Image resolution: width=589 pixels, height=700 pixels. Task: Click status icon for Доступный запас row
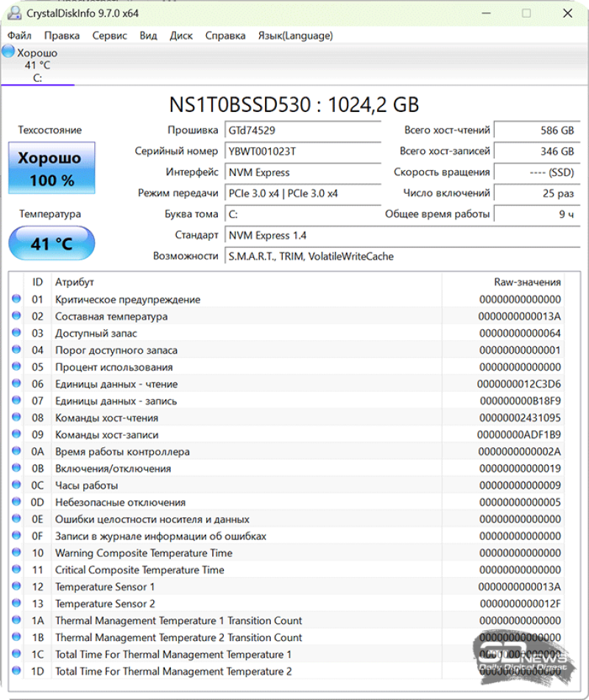(x=16, y=333)
